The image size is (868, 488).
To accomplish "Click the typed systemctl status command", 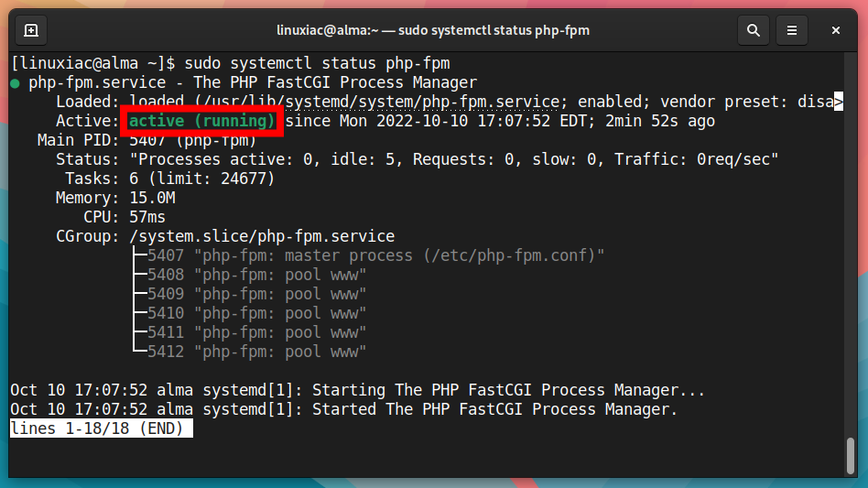I will pos(317,63).
